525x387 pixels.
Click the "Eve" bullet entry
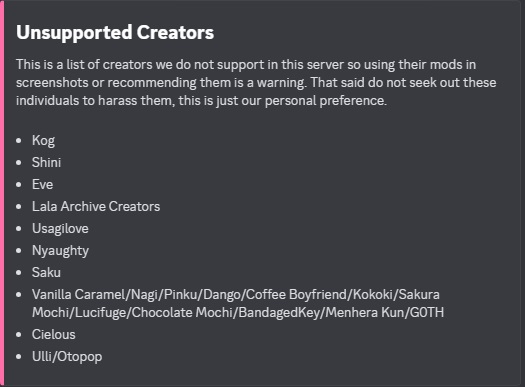pyautogui.click(x=43, y=184)
